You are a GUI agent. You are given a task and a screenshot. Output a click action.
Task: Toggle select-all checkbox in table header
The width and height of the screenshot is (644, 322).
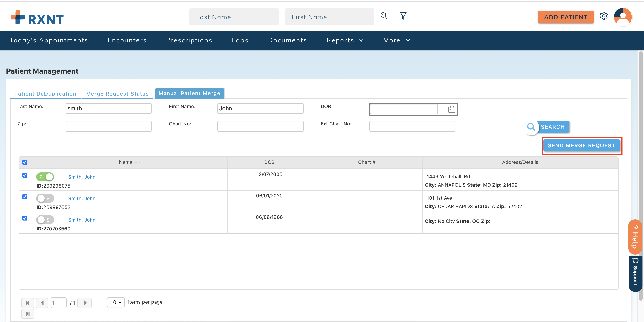pyautogui.click(x=25, y=162)
